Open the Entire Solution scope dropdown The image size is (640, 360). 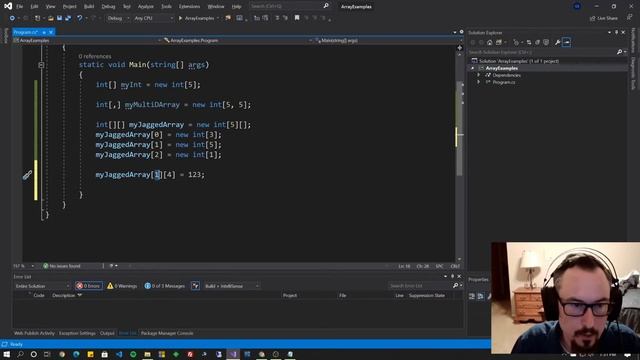click(42, 286)
